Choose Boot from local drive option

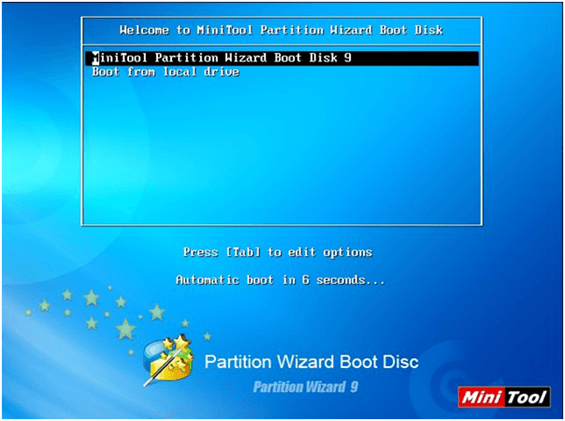tap(165, 72)
